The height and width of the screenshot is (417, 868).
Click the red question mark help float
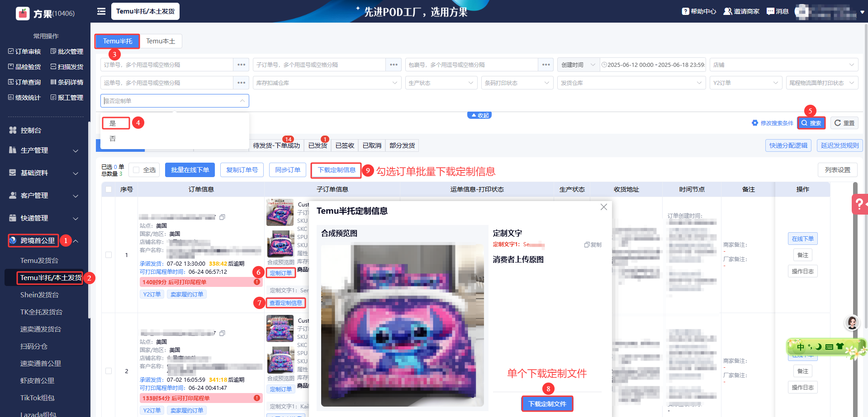859,204
